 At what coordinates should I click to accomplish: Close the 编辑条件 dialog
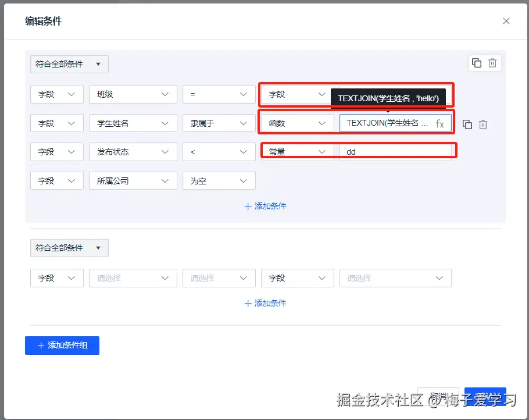pos(506,21)
